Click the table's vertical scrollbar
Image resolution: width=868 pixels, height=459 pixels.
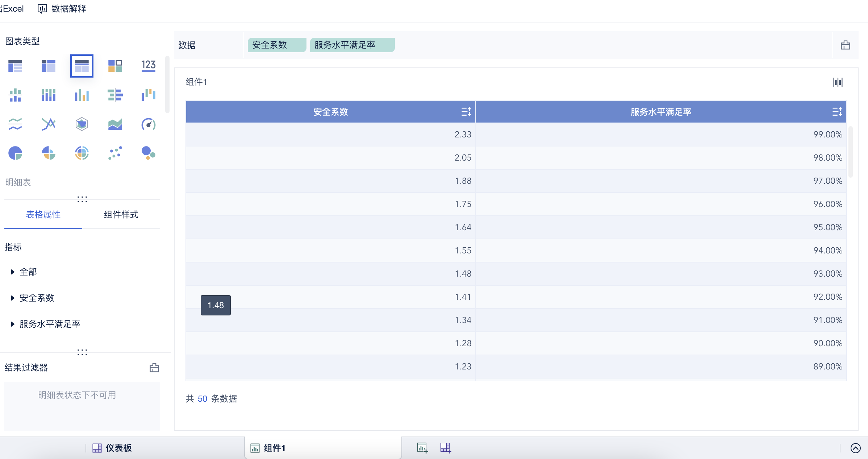[850, 152]
